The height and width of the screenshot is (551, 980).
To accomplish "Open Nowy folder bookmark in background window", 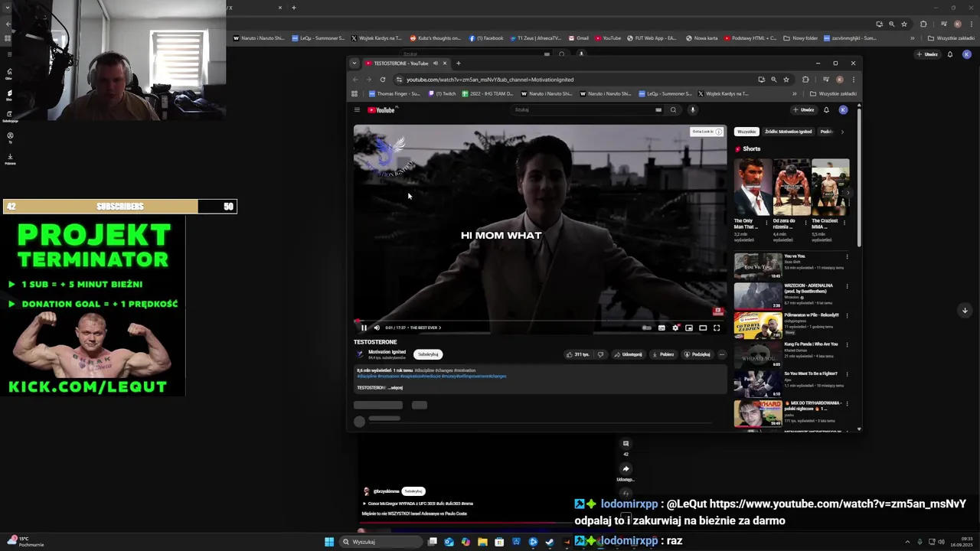I will click(801, 38).
